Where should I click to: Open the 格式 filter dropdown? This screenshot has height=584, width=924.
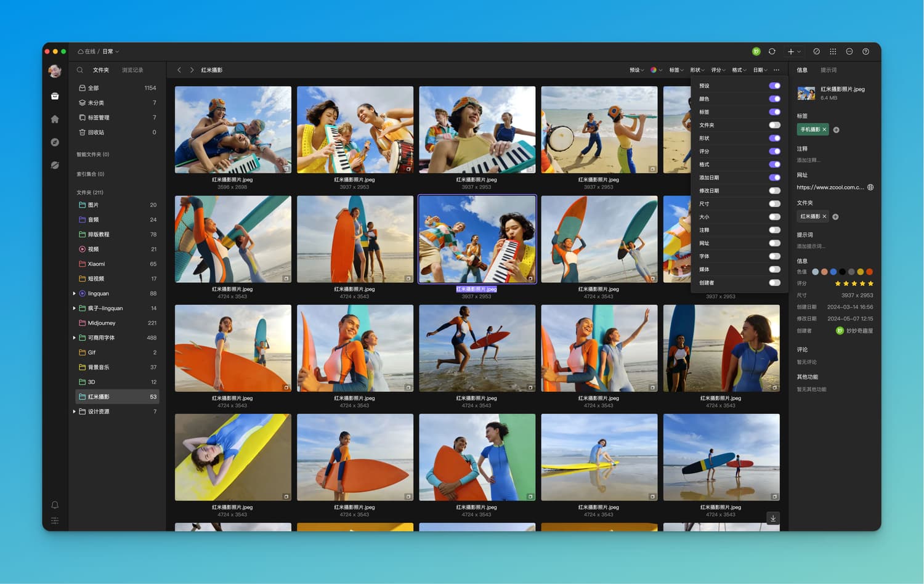click(x=739, y=70)
